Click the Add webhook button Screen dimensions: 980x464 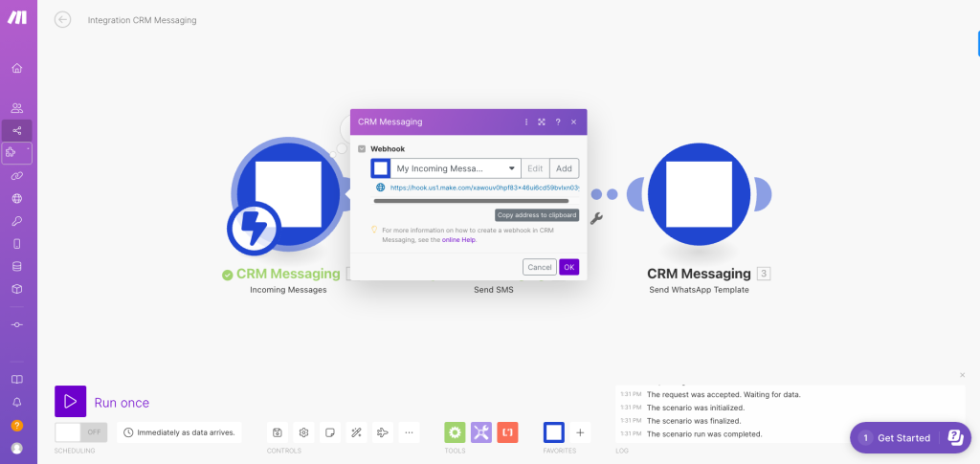[565, 168]
